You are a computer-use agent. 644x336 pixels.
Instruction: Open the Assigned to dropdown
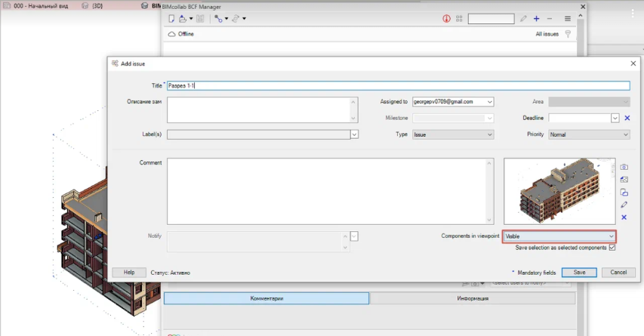click(490, 101)
